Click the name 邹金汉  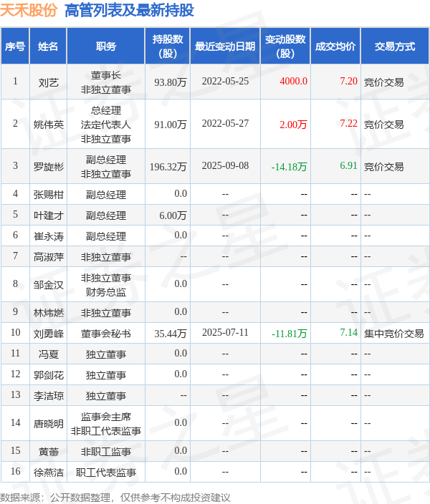(x=48, y=285)
